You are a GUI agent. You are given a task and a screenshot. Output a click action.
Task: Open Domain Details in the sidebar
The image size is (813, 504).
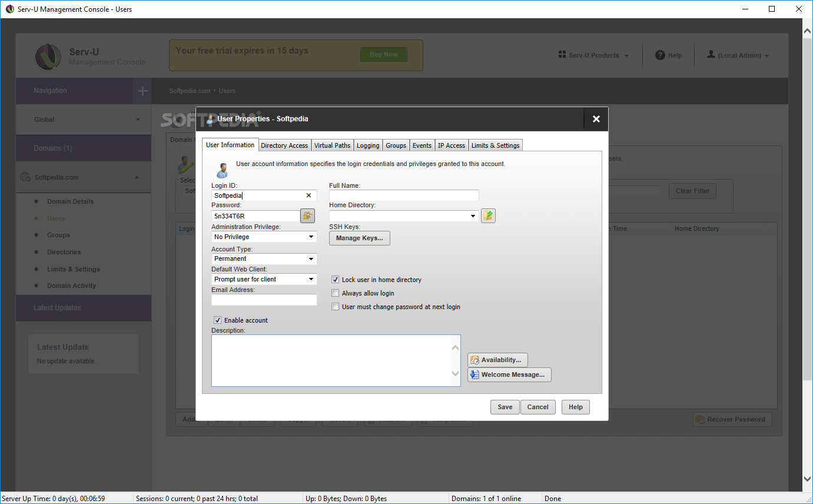[x=71, y=201]
